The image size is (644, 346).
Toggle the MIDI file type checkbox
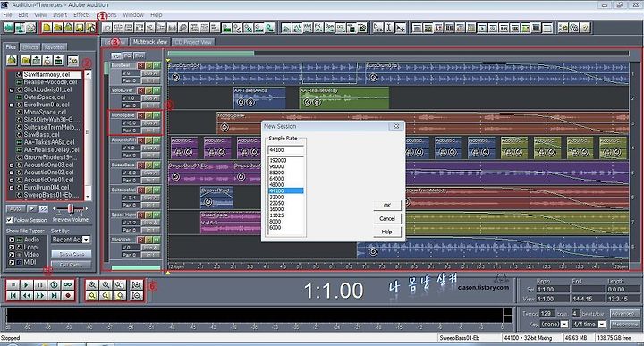pos(12,262)
